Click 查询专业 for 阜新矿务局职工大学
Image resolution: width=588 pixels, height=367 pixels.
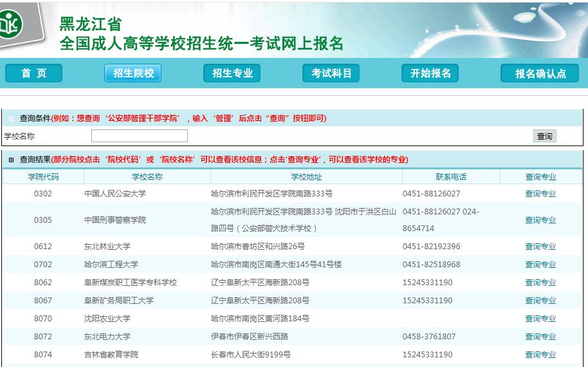pos(540,301)
